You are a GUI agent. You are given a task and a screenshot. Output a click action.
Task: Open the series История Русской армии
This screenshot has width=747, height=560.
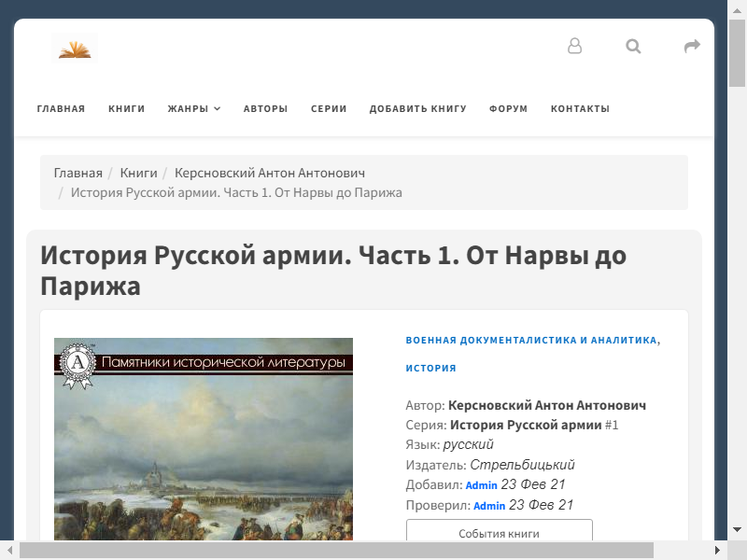526,425
